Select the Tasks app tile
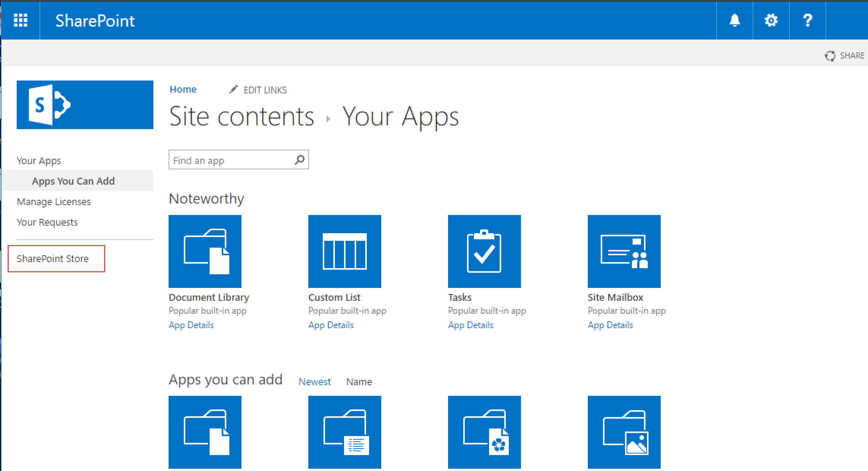The height and width of the screenshot is (471, 868). coord(484,251)
